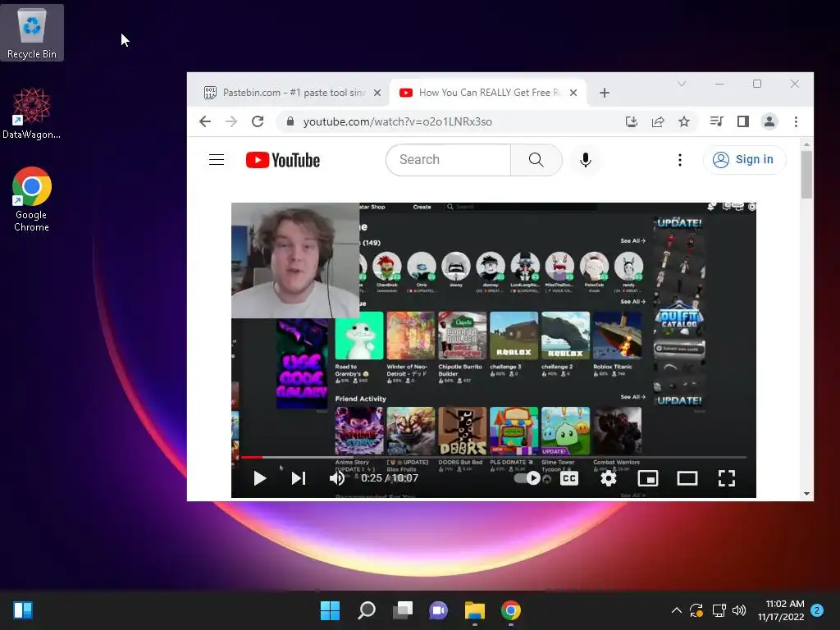Click the scrollbar down arrow
The width and height of the screenshot is (840, 630).
coord(806,494)
